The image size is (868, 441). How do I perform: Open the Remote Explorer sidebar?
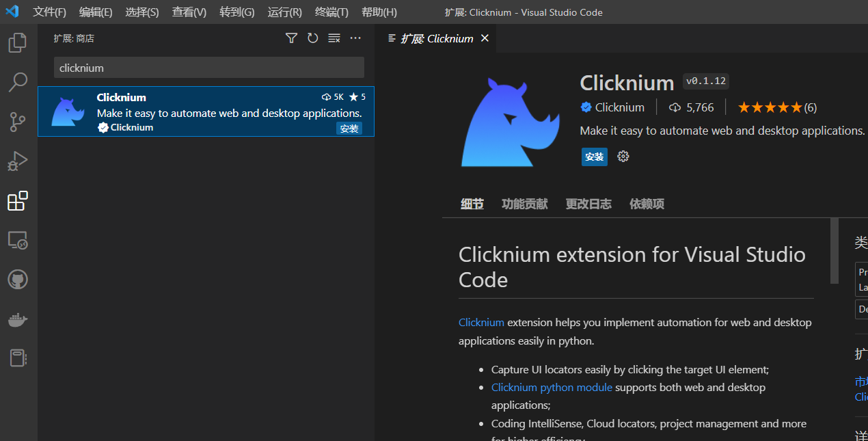[17, 240]
